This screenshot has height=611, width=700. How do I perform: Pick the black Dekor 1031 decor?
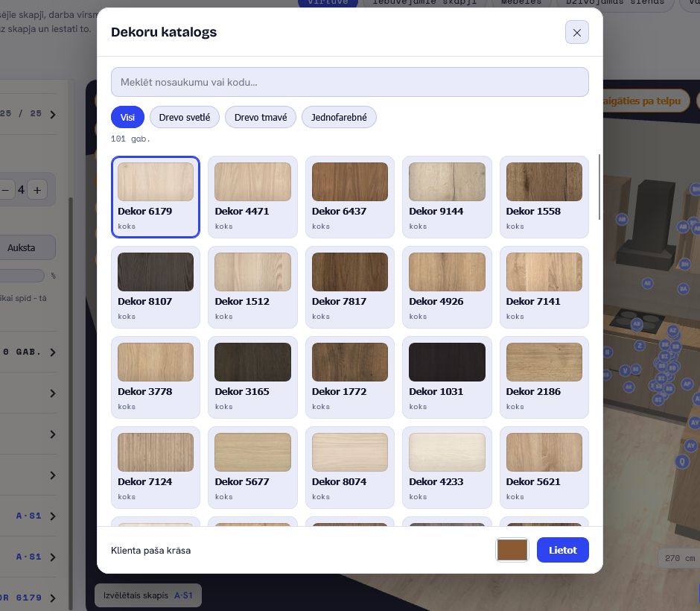pyautogui.click(x=447, y=378)
